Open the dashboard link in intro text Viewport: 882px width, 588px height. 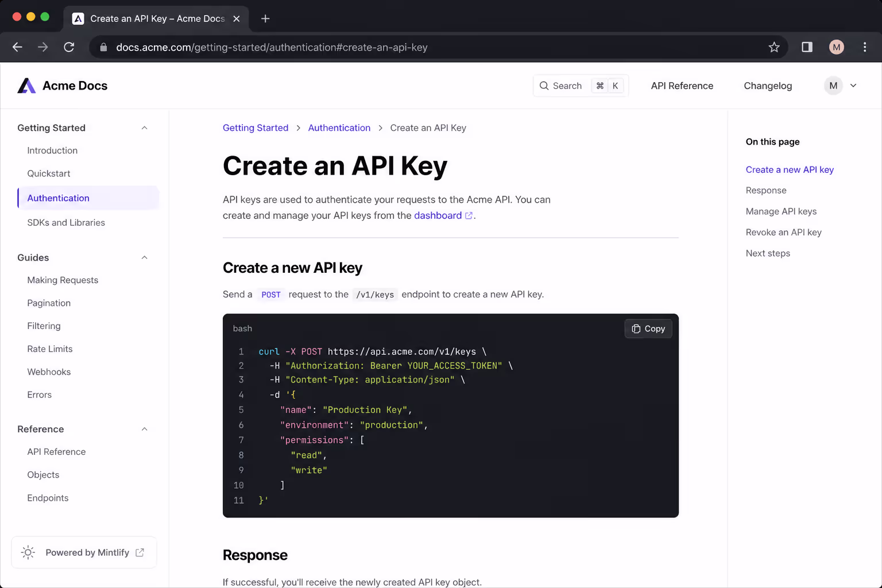point(438,215)
